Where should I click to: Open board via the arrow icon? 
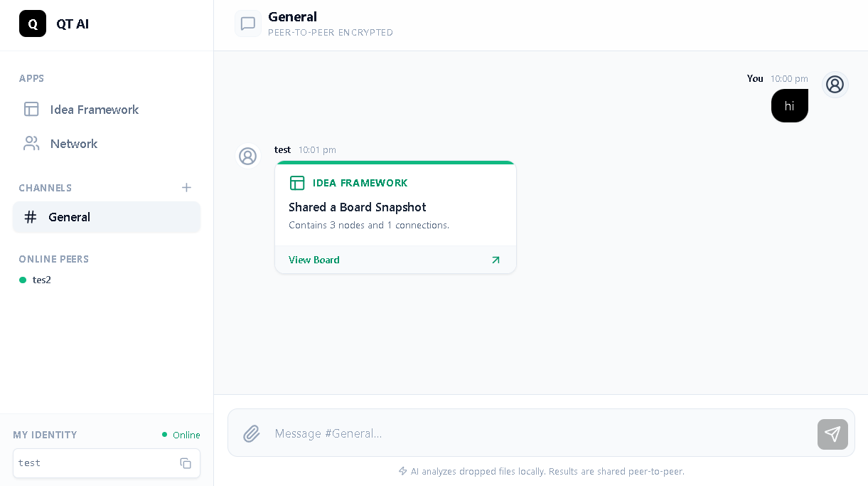point(495,260)
